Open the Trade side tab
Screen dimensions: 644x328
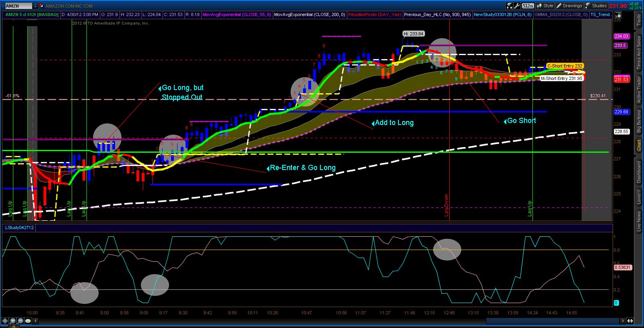[639, 19]
